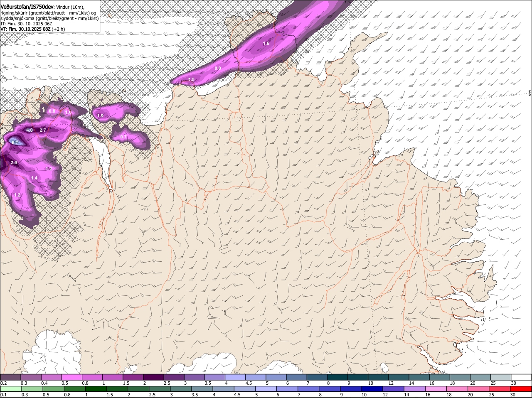This screenshot has width=532, height=398.
Task: Click the 2.7 precipitation value on the map
Action: [43, 130]
